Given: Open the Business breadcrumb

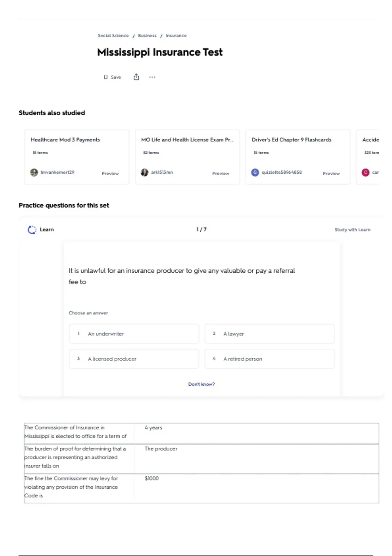Looking at the screenshot, I should coord(147,36).
